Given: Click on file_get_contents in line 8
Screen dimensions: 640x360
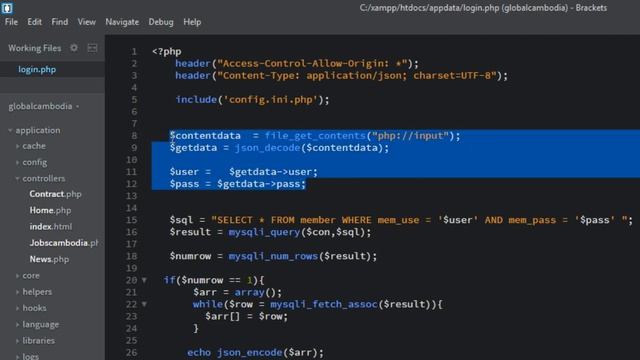Looking at the screenshot, I should click(x=315, y=136).
